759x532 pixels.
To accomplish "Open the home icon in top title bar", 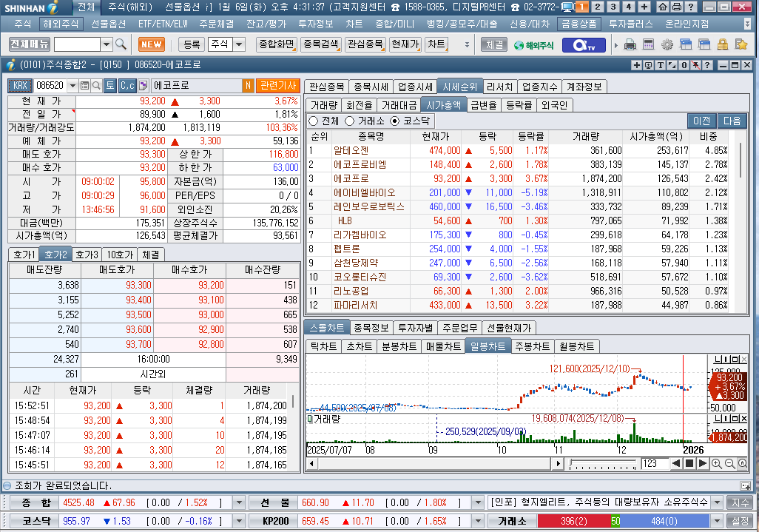I will (x=663, y=7).
